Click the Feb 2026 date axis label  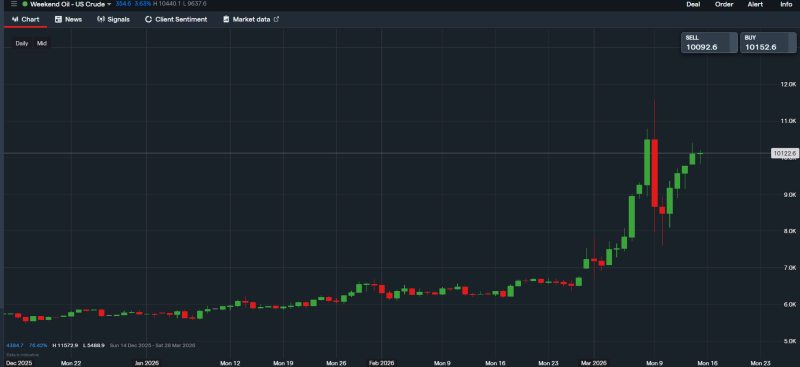[381, 363]
